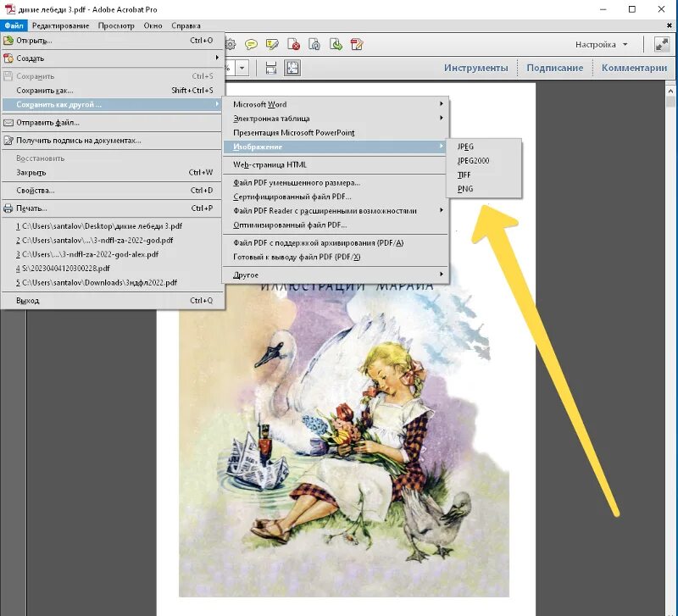Open recent file 20230404120300228.pdf

(113, 269)
